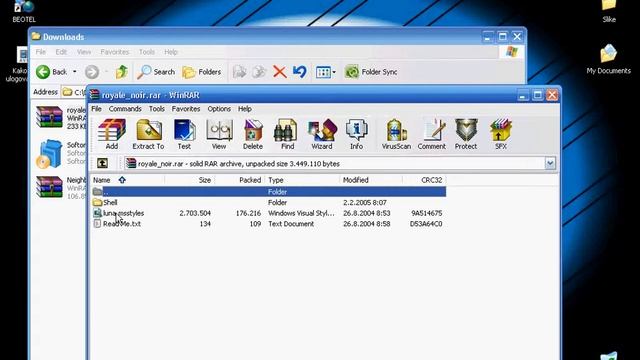The height and width of the screenshot is (360, 640).
Task: Click Forward arrow in Downloads window
Action: (92, 72)
